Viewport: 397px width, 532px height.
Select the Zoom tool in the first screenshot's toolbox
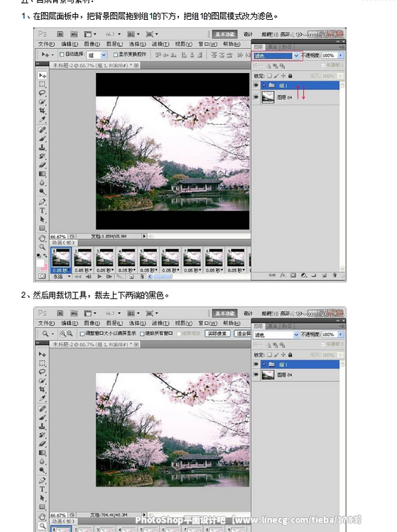click(42, 247)
